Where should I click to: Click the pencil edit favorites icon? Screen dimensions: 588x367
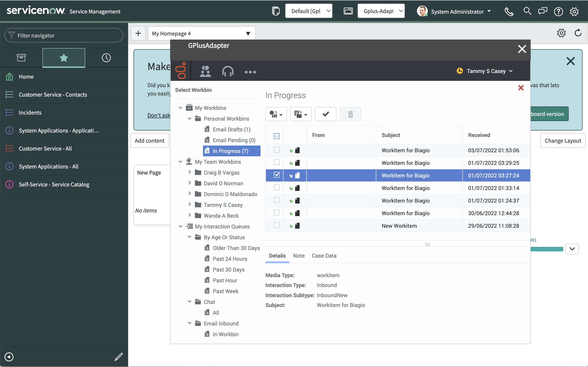tap(119, 357)
